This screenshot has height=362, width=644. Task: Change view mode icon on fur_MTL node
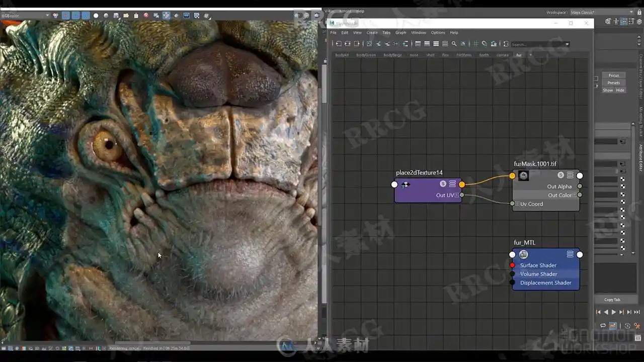pyautogui.click(x=570, y=254)
